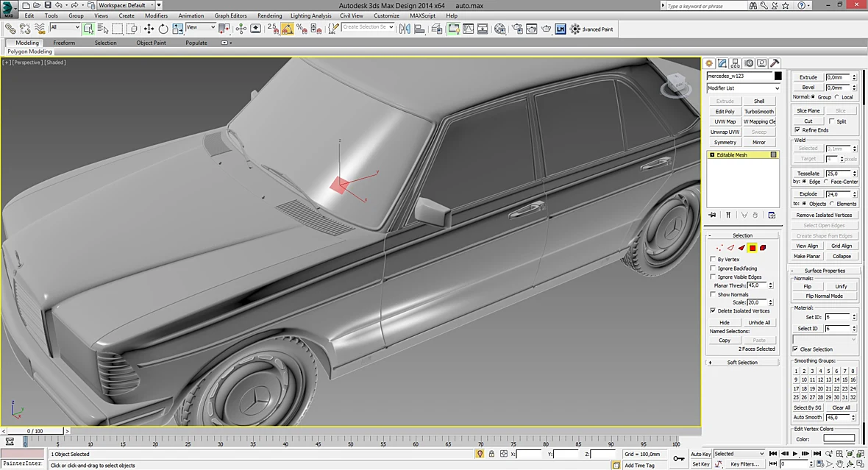The image size is (868, 470).
Task: Toggle Spinner Snap icon
Action: pos(316,29)
